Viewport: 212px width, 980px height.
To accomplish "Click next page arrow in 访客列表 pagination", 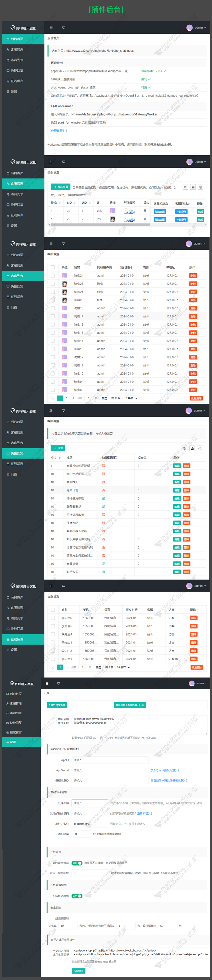I will pos(73,398).
